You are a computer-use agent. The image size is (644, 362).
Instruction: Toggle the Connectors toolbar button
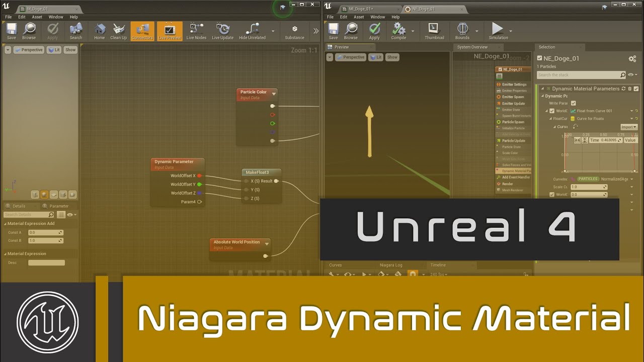(x=142, y=31)
